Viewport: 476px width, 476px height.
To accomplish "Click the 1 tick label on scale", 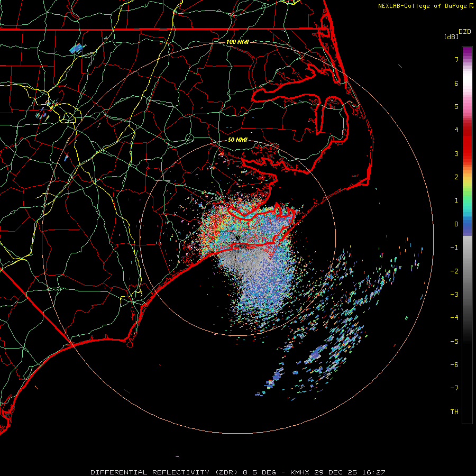I will (456, 200).
